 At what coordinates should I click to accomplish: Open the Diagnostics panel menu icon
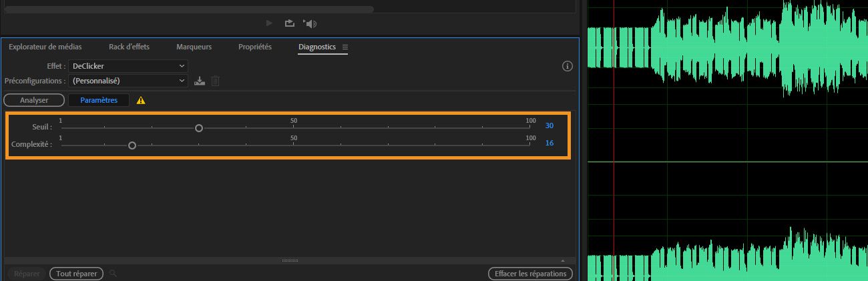(345, 47)
